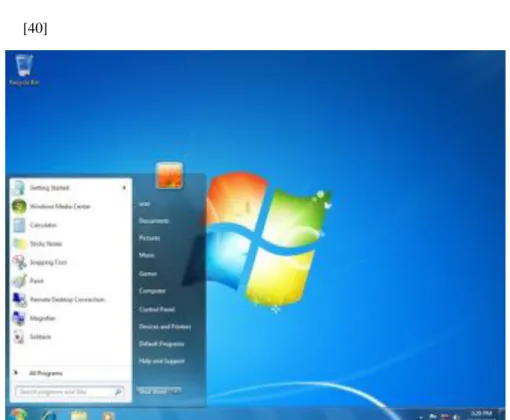Screen dimensions: 510x420
Task: Launch Remote Desktop Connection
Action: pyautogui.click(x=70, y=300)
